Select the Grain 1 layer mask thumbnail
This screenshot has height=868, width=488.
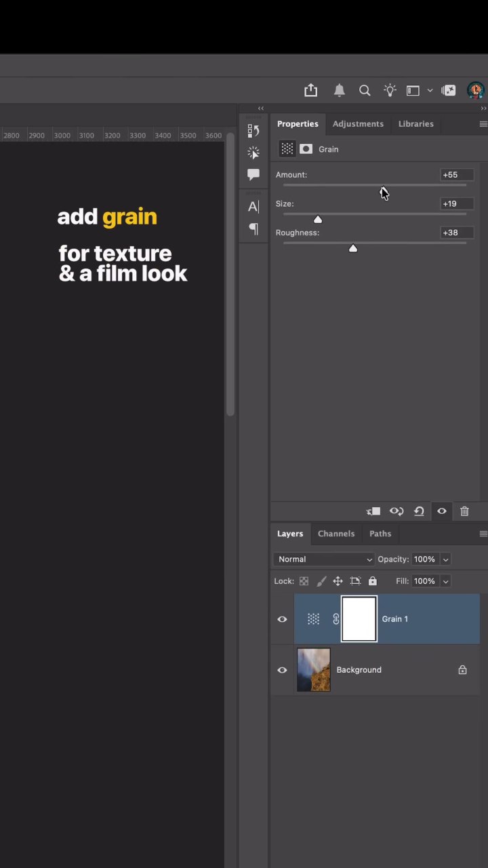[359, 618]
